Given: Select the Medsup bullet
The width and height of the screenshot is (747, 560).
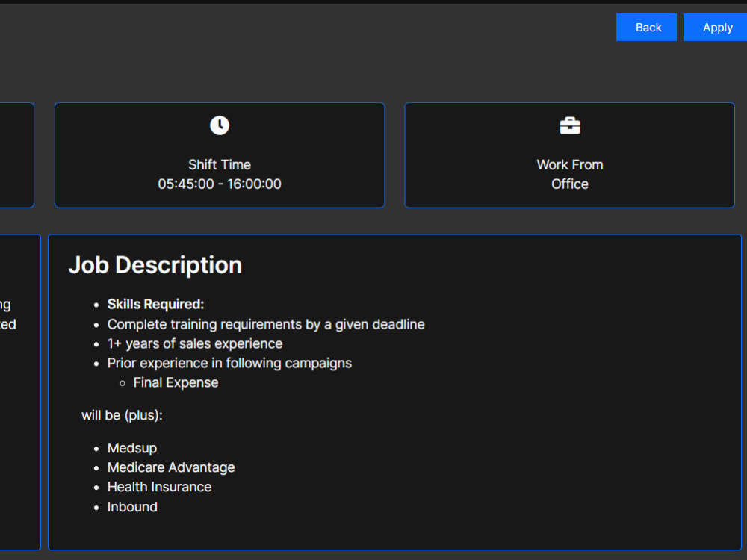Looking at the screenshot, I should (132, 448).
